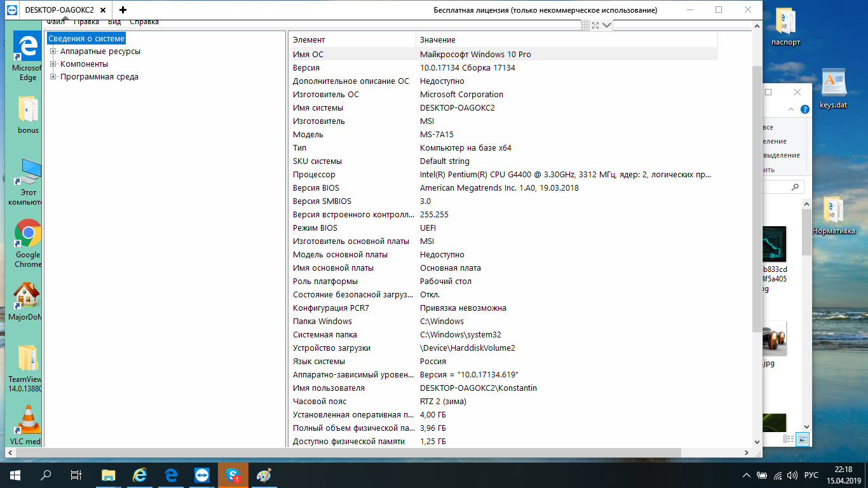Viewport: 868px width, 488px height.
Task: Click the search magnifier in Explorer window
Action: [795, 187]
